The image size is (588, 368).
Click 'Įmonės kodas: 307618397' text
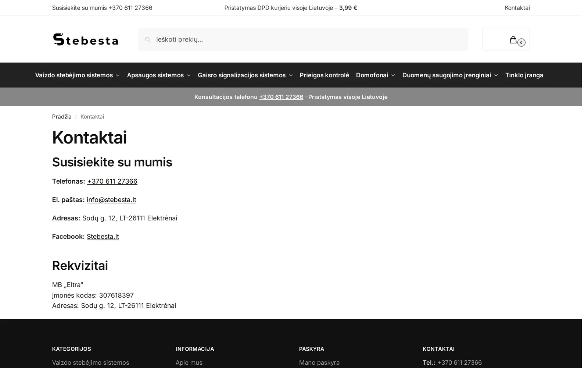tap(93, 296)
